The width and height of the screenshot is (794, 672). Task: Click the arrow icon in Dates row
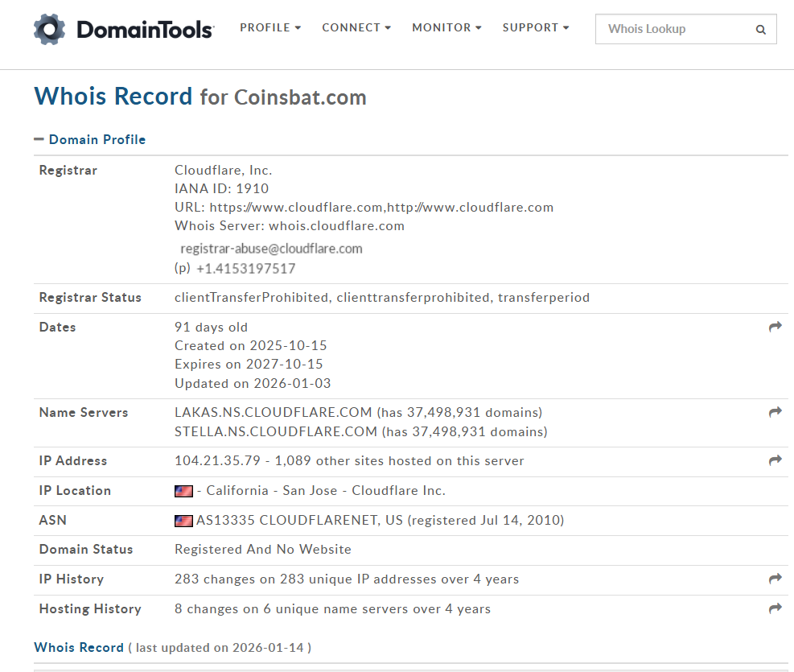tap(775, 327)
